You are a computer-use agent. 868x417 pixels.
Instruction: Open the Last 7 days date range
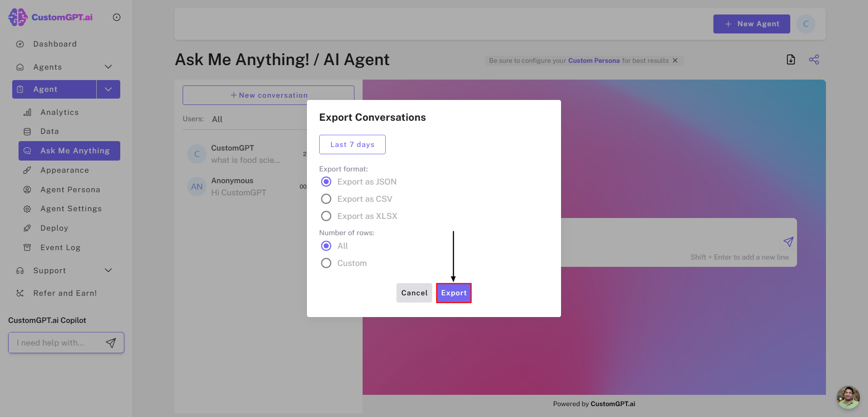pyautogui.click(x=352, y=144)
